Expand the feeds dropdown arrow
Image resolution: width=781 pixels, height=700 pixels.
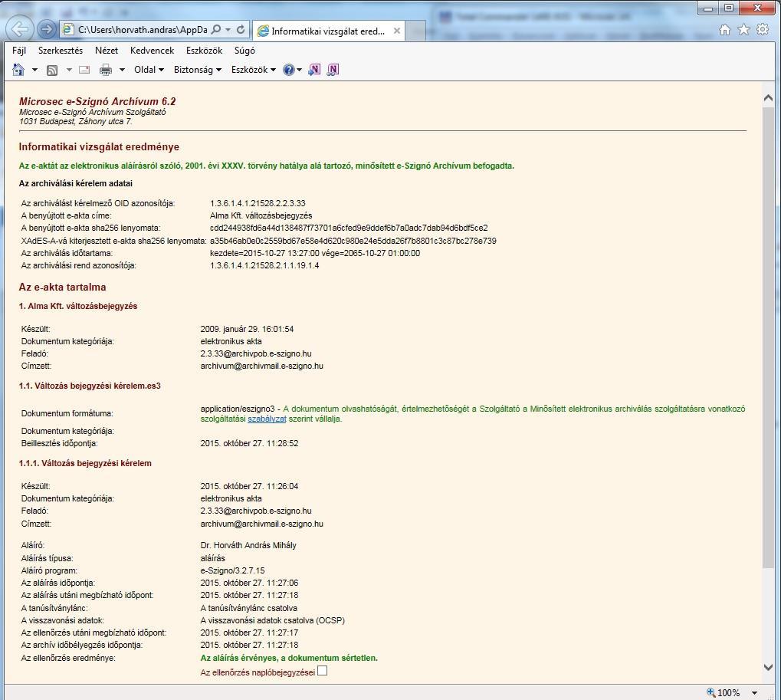coord(69,70)
